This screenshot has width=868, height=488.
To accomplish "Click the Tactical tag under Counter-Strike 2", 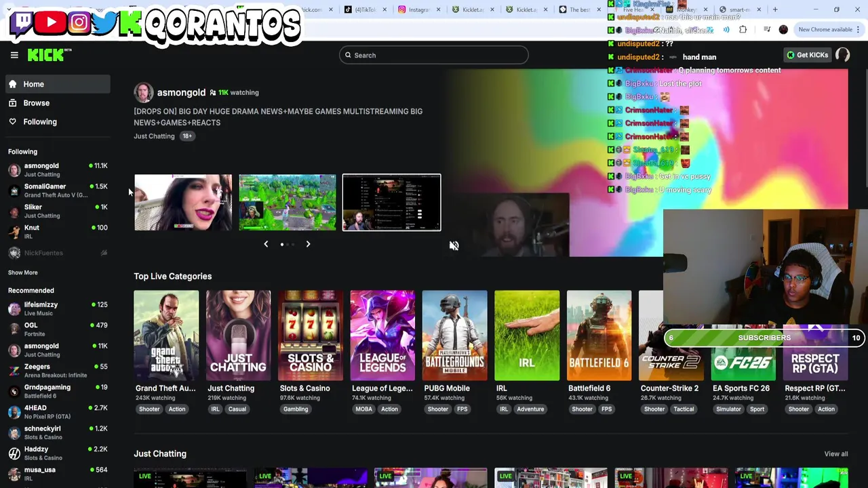I will 684,409.
